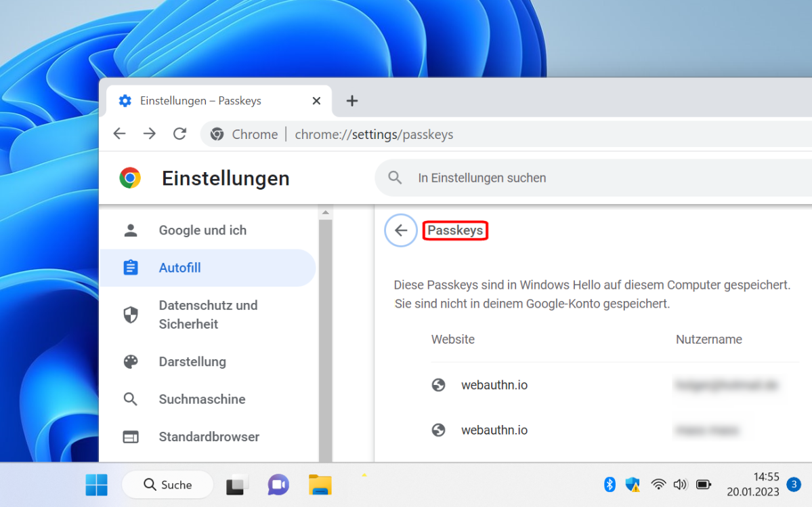Select the first webauthn.io passkey entry
Image resolution: width=812 pixels, height=507 pixels.
pyautogui.click(x=615, y=385)
